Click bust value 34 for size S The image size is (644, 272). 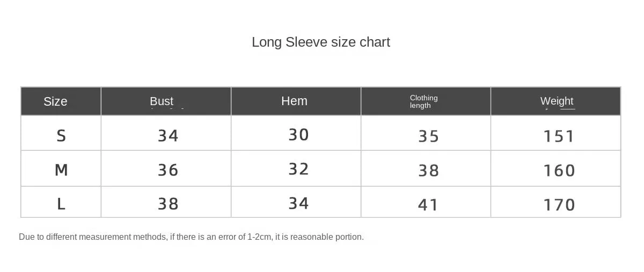tap(168, 136)
